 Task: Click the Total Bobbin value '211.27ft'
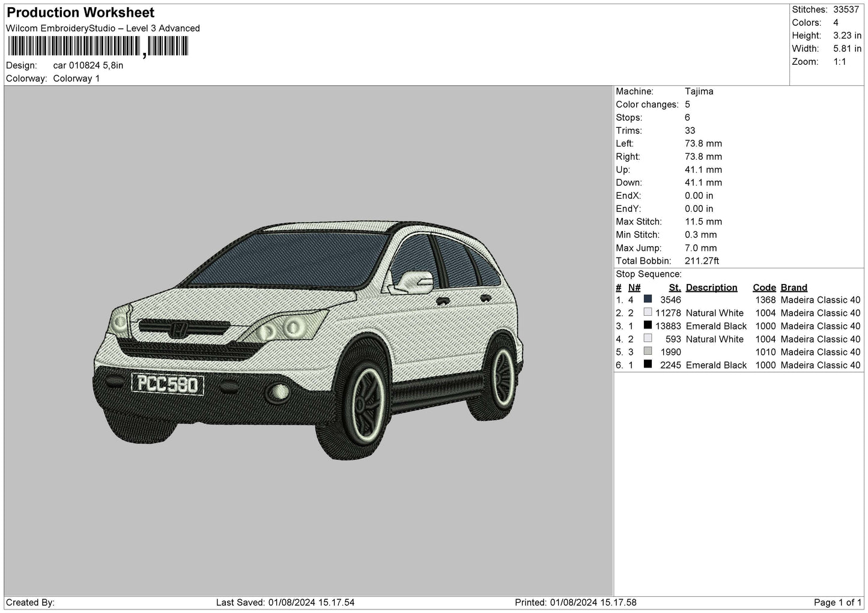702,261
